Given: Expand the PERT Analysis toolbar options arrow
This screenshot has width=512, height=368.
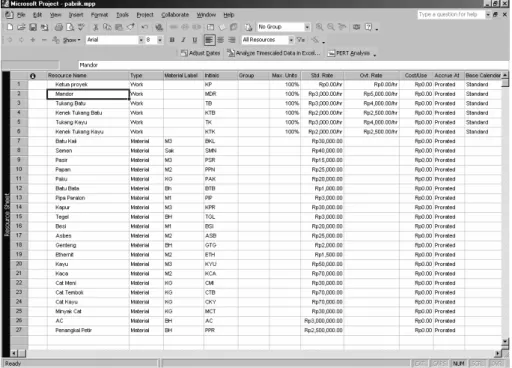Looking at the screenshot, I should pyautogui.click(x=375, y=54).
